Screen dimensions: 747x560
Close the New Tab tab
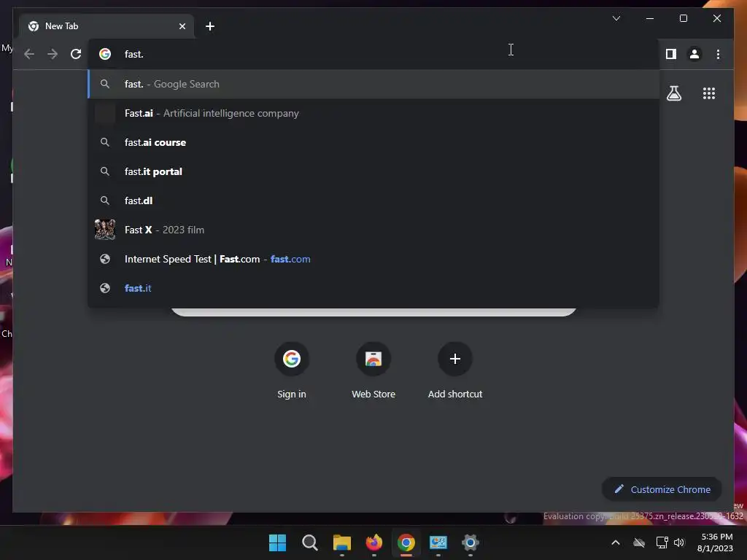182,26
